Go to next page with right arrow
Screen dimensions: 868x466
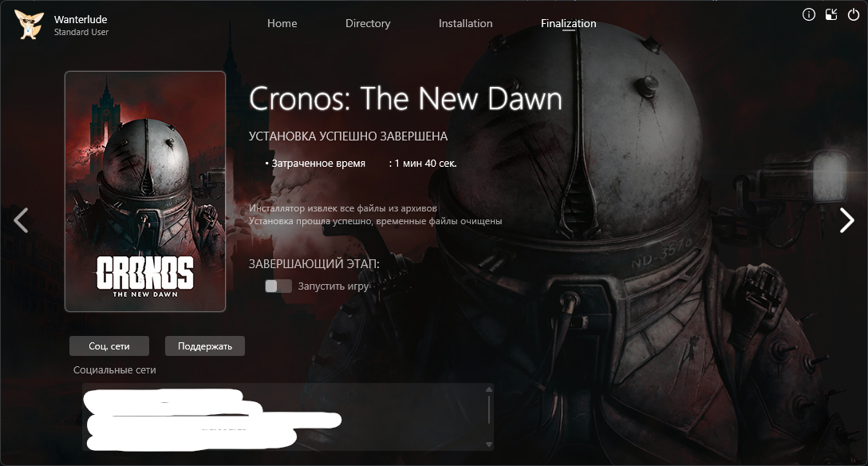coord(847,220)
